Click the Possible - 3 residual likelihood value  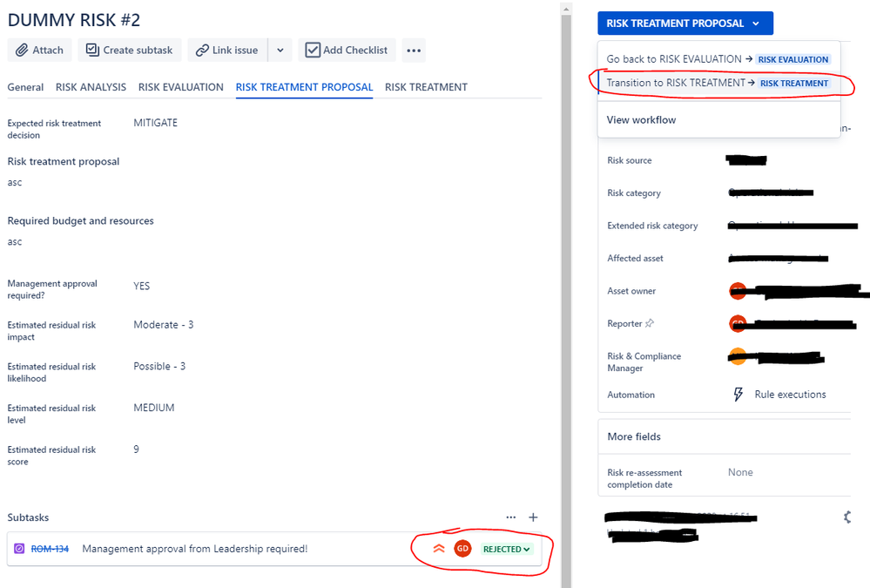[x=159, y=367]
